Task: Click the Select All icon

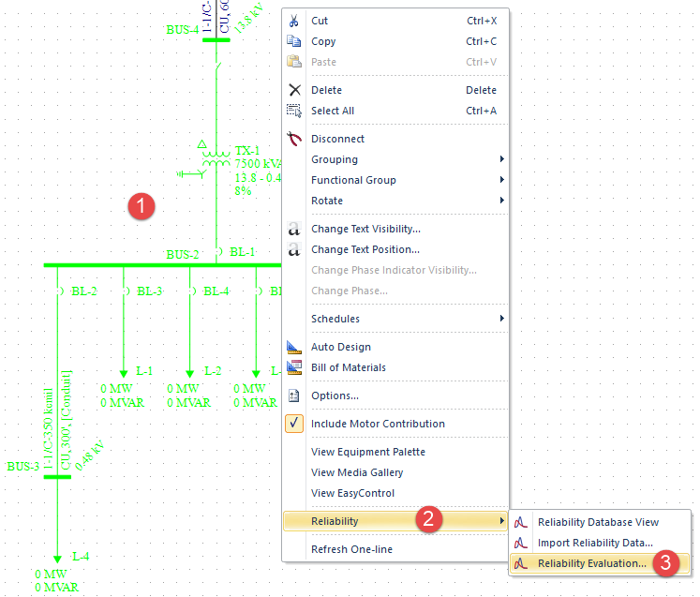Action: [x=294, y=111]
